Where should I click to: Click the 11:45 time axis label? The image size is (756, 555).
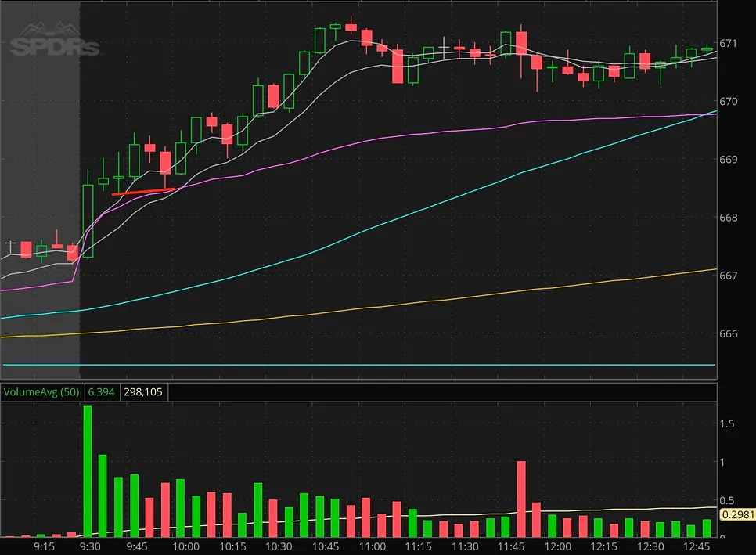point(511,546)
